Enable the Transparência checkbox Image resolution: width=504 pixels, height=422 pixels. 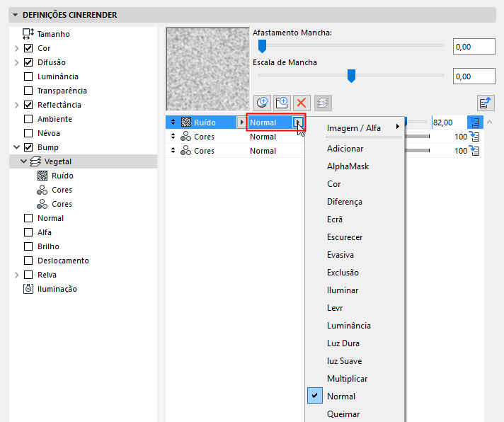[28, 91]
